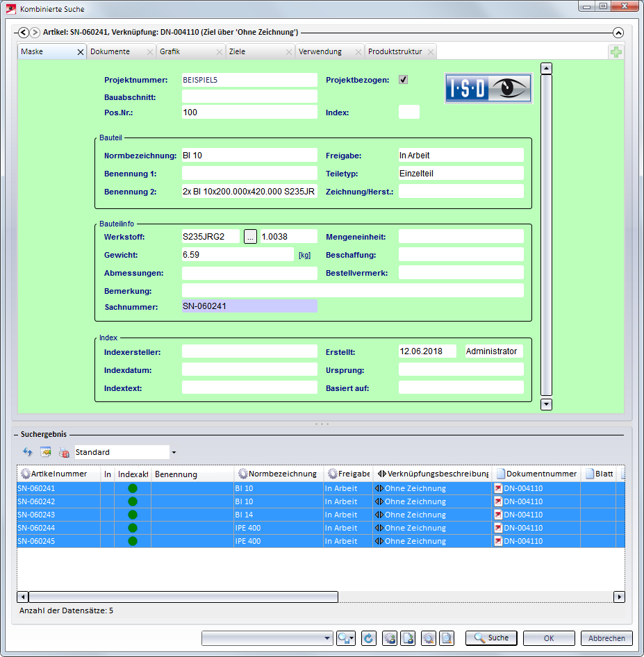Click the printer icon in Suchergebnis toolbar
644x657 pixels.
[64, 452]
